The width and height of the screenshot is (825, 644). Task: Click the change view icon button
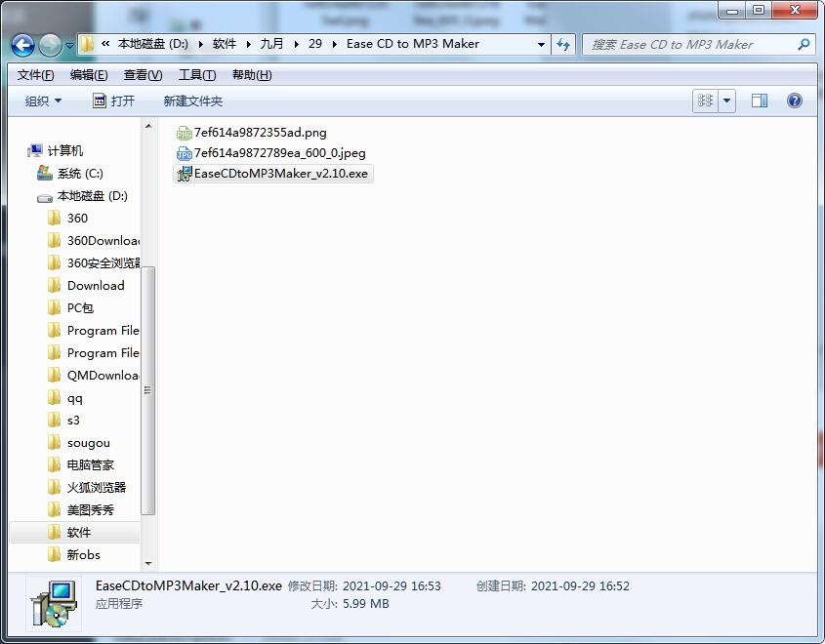(705, 100)
